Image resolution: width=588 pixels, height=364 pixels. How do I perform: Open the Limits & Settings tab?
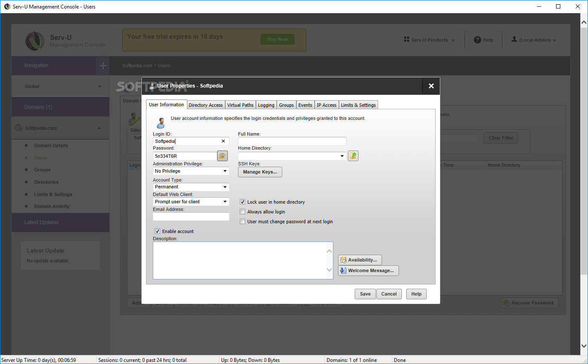click(359, 105)
